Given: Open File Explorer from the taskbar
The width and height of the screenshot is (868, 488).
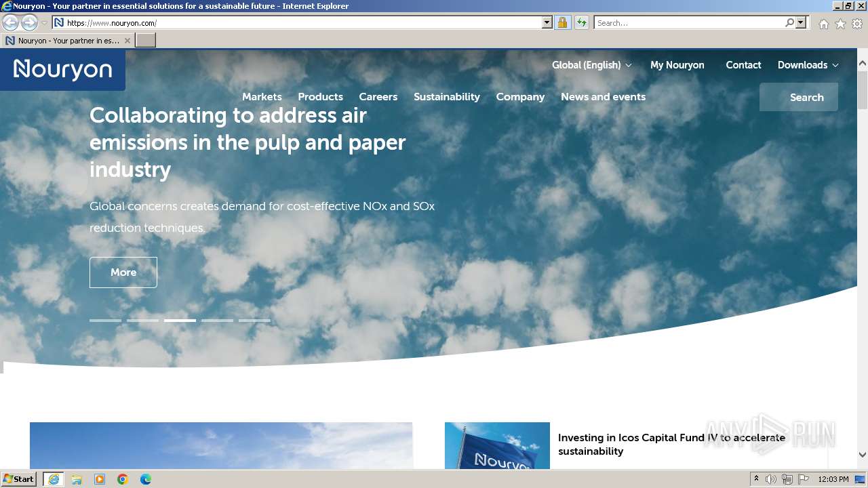Looking at the screenshot, I should tap(77, 479).
